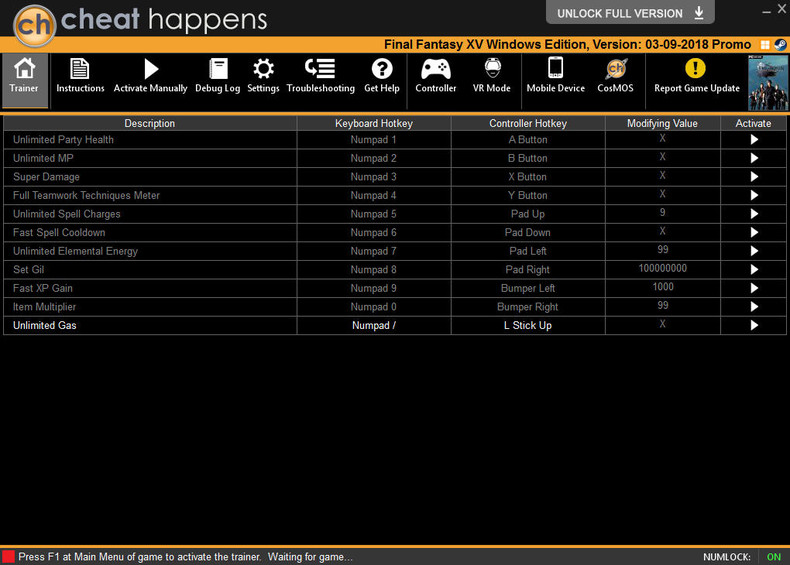Edit Fast XP Gain value 1000
The height and width of the screenshot is (565, 790).
(663, 287)
